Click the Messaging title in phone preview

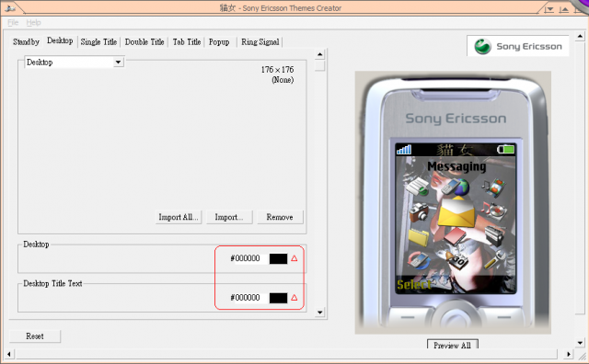[x=456, y=166]
